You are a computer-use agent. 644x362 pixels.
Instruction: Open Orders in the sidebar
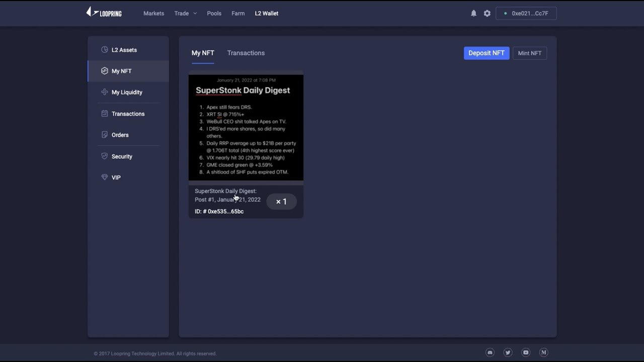[x=128, y=135]
